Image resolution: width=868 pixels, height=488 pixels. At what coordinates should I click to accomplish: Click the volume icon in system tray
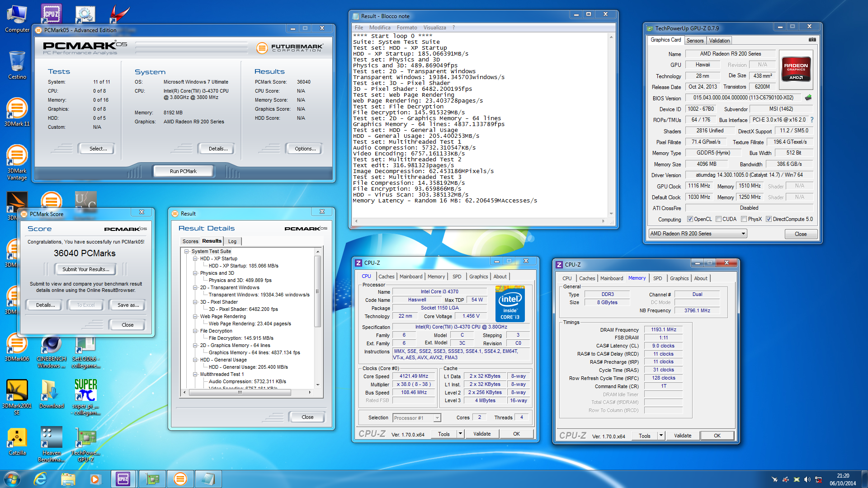coord(807,479)
